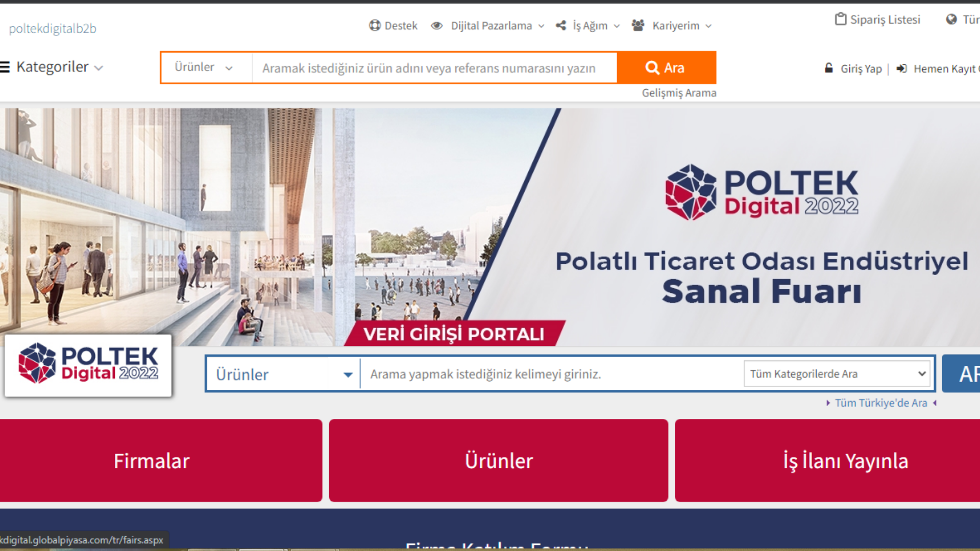Click the POLTEK Digital 2022 logo card

[x=88, y=365]
